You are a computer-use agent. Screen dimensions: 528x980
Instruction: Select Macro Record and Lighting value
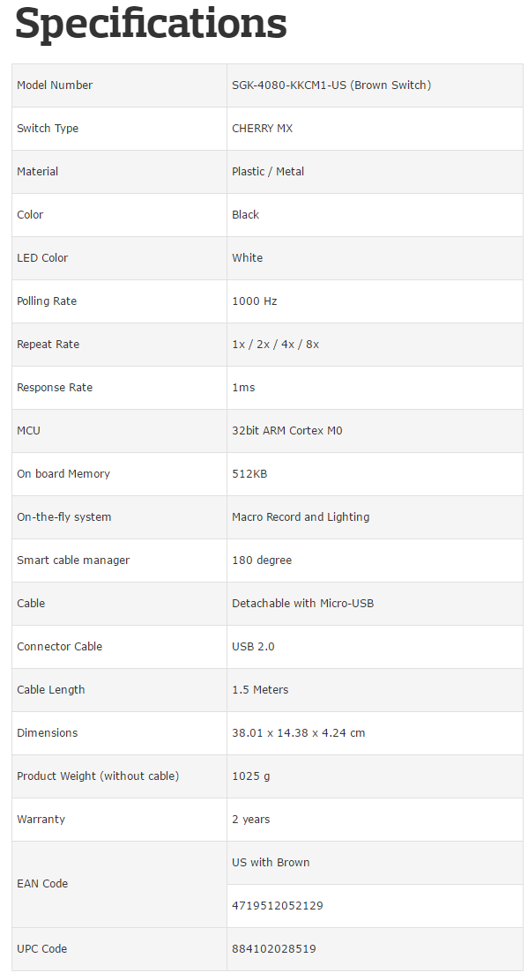click(301, 516)
